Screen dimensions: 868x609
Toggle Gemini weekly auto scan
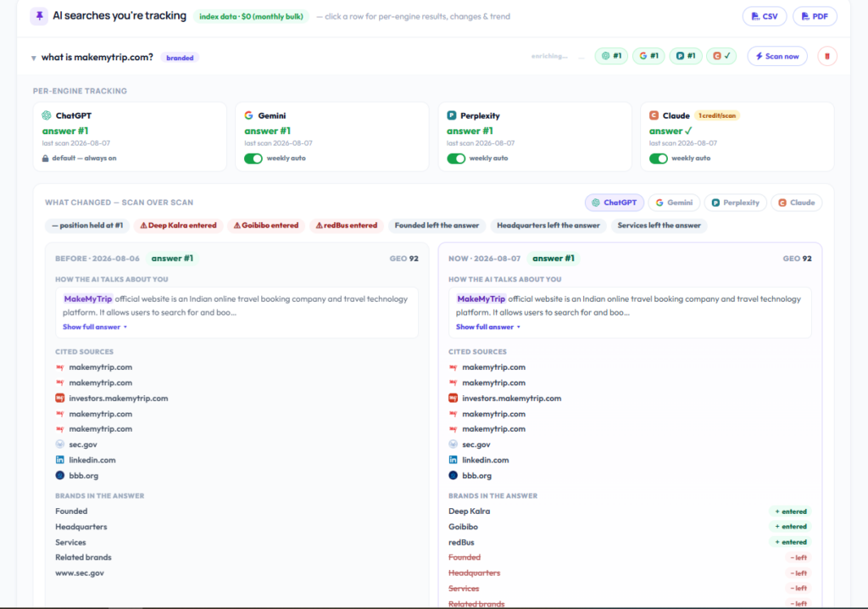coord(253,159)
